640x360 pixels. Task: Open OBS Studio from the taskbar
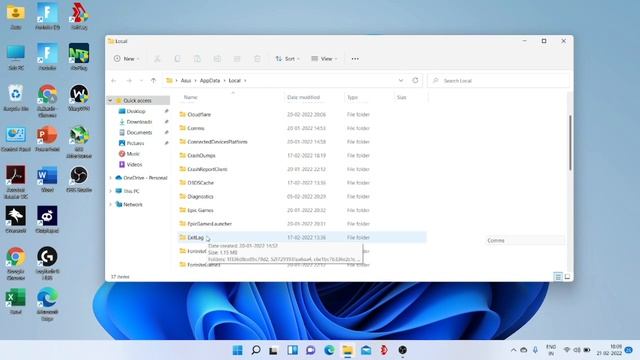point(402,350)
